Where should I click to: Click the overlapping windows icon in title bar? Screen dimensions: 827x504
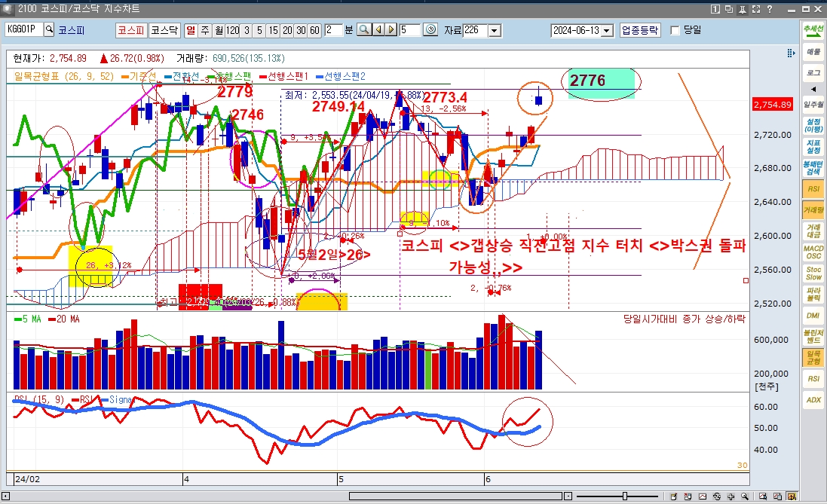729,9
